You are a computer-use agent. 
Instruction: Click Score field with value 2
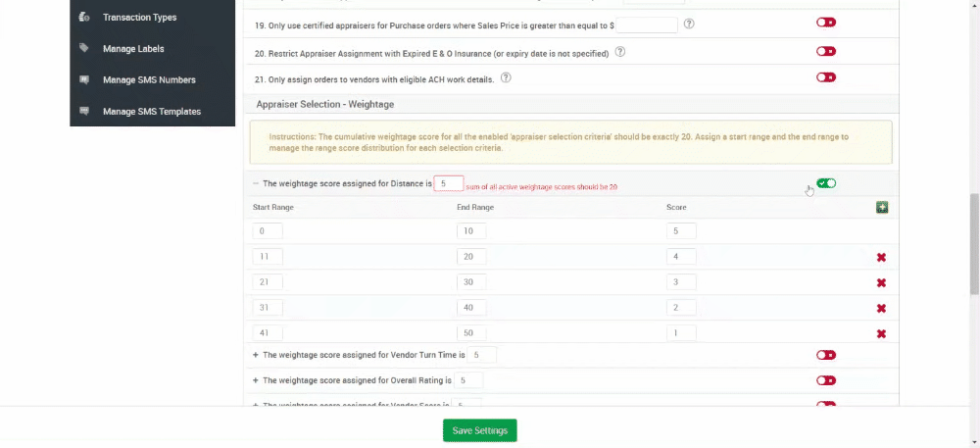pyautogui.click(x=681, y=308)
